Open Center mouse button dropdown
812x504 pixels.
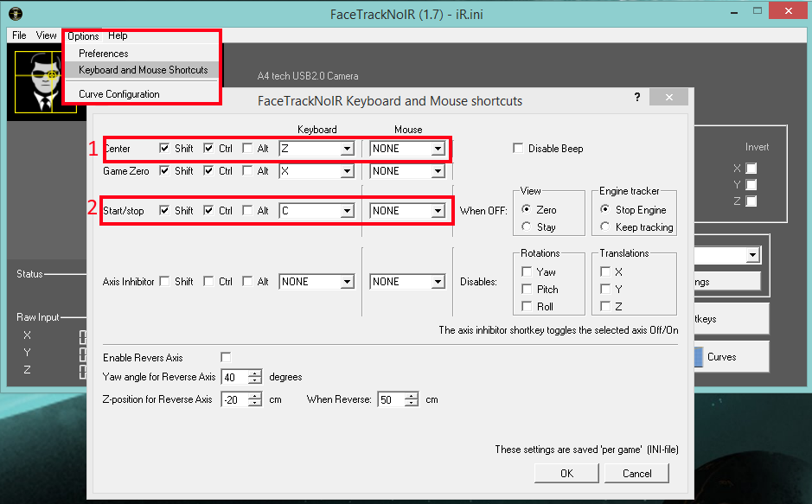407,149
